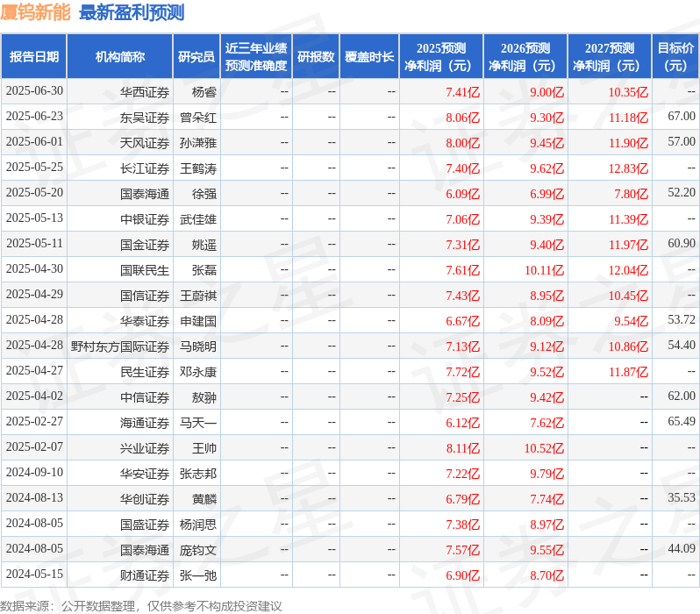The image size is (700, 614).
Task: Click researcher name 张志邦
Action: coord(198,475)
